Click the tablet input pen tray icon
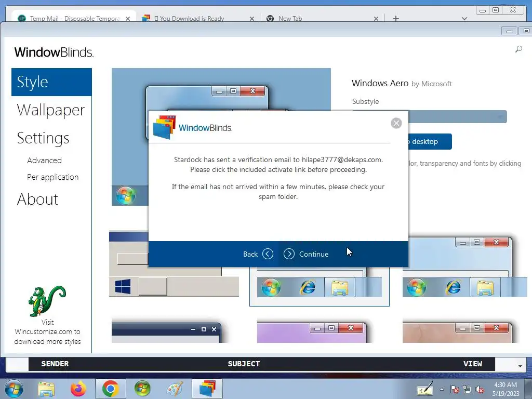 (425, 389)
